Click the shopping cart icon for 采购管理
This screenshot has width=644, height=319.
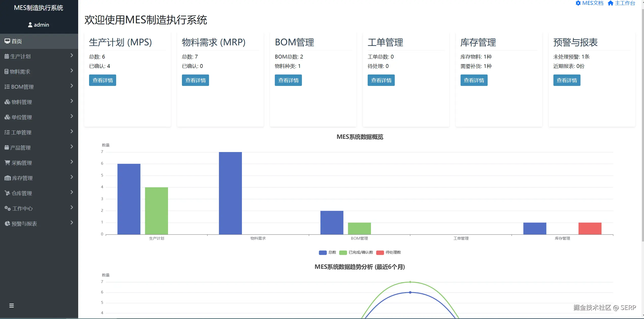pos(7,163)
